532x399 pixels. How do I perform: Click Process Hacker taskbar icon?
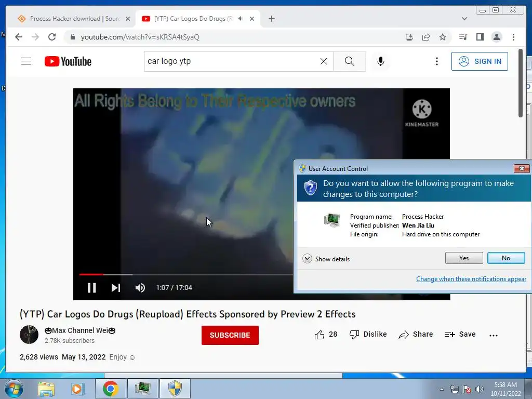[x=142, y=389]
